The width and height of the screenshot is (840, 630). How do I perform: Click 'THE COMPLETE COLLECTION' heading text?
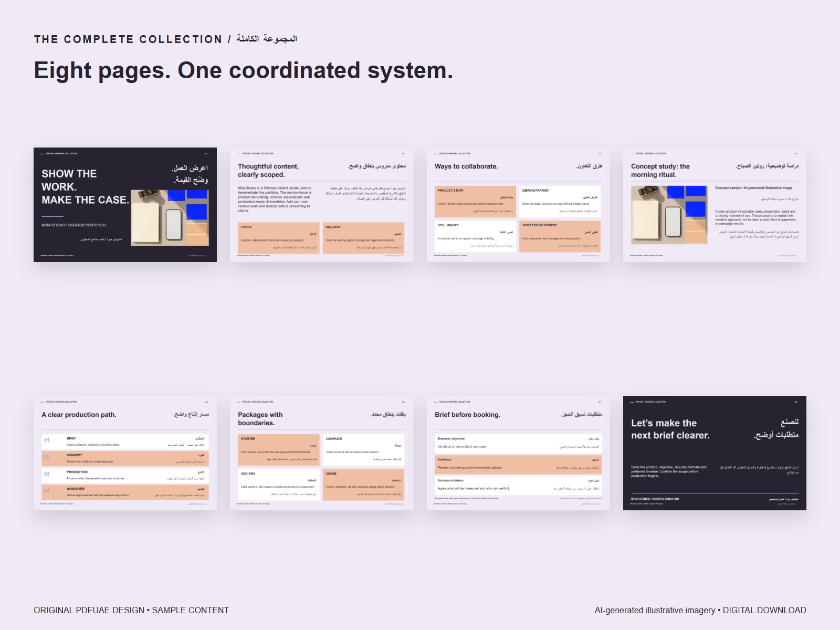click(128, 39)
